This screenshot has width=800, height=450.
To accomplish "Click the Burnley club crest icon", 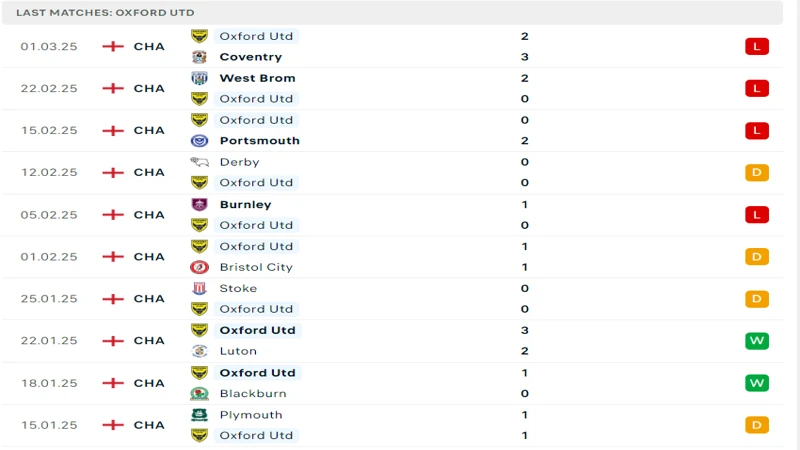I will click(x=199, y=205).
